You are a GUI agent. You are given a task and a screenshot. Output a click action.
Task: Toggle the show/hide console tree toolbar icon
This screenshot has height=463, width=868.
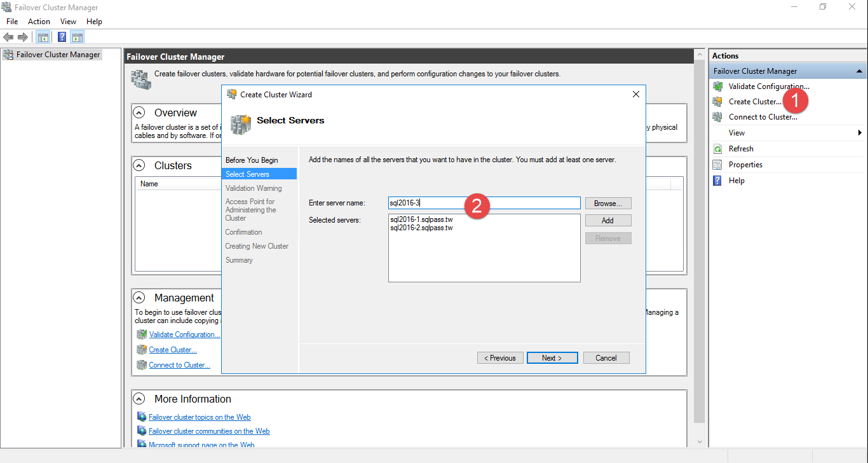(43, 38)
